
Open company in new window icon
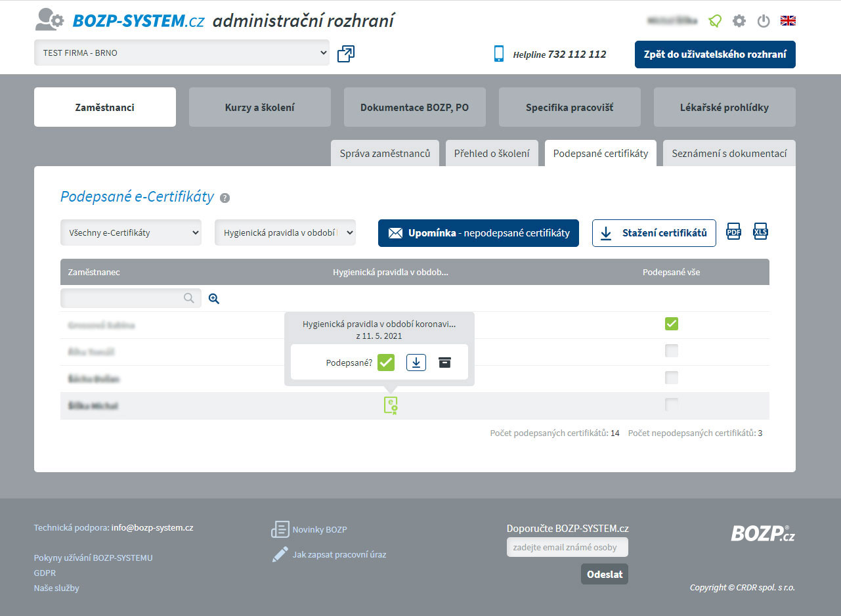(x=346, y=54)
